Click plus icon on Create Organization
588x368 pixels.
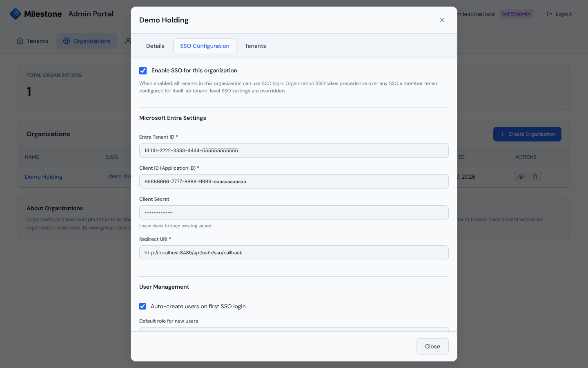point(503,134)
